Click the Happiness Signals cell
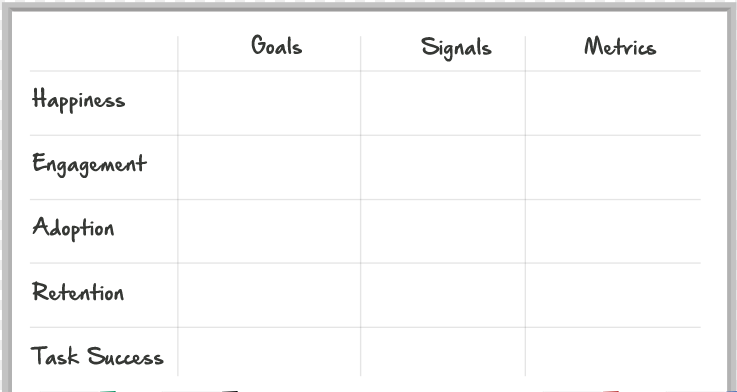 (x=443, y=103)
